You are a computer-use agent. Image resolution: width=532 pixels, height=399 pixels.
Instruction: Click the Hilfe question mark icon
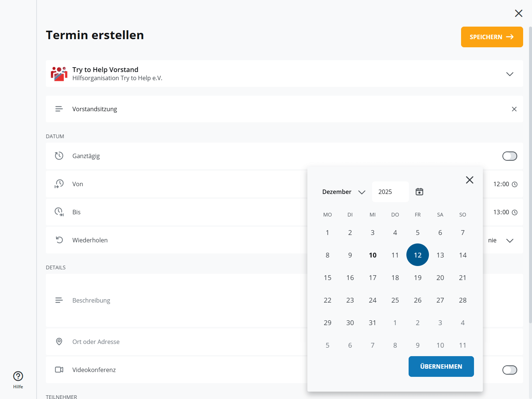(18, 376)
